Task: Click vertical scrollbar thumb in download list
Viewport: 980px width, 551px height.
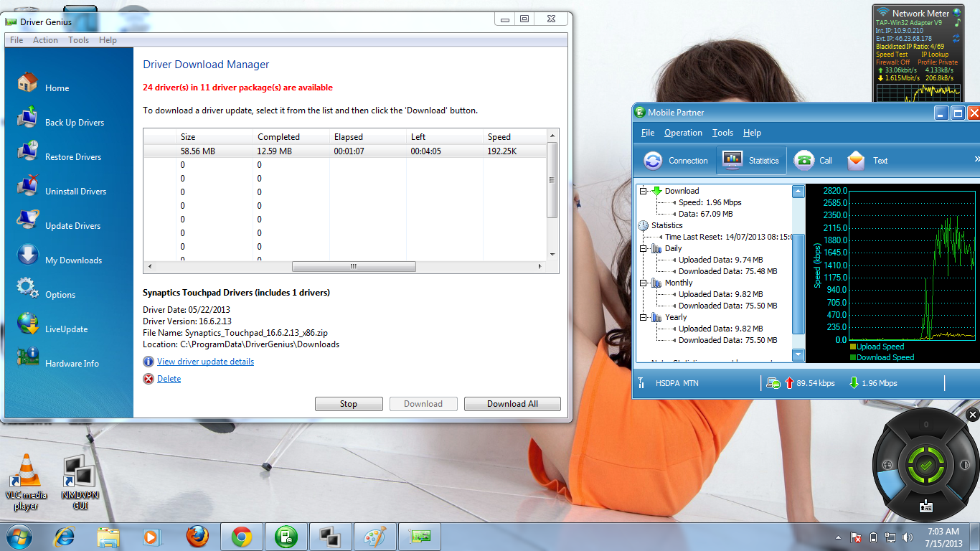Action: (x=552, y=180)
